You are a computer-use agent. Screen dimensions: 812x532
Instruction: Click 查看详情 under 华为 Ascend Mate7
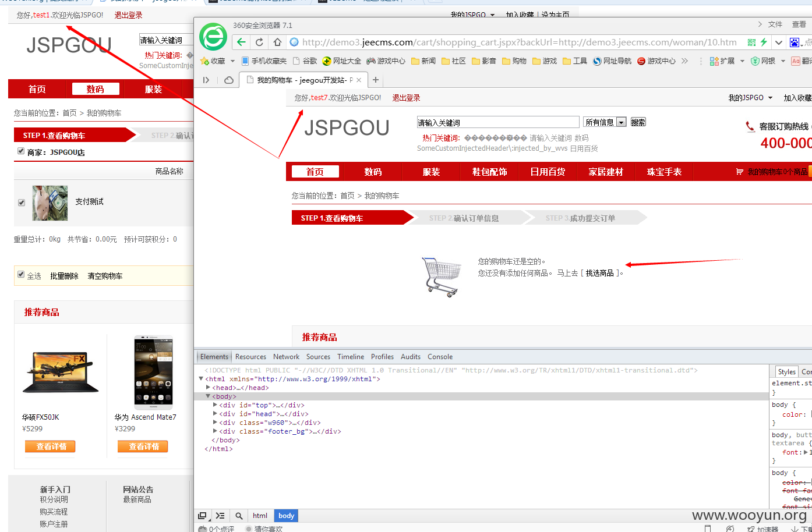click(x=143, y=446)
